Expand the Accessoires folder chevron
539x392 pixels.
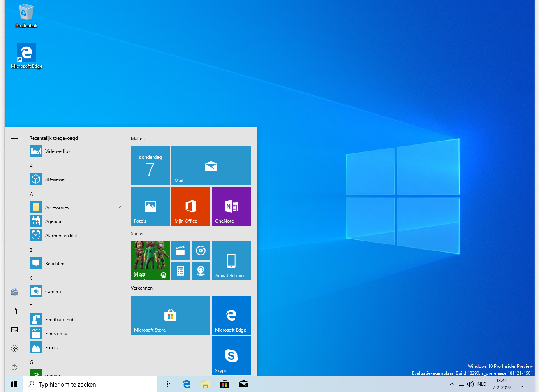point(119,207)
